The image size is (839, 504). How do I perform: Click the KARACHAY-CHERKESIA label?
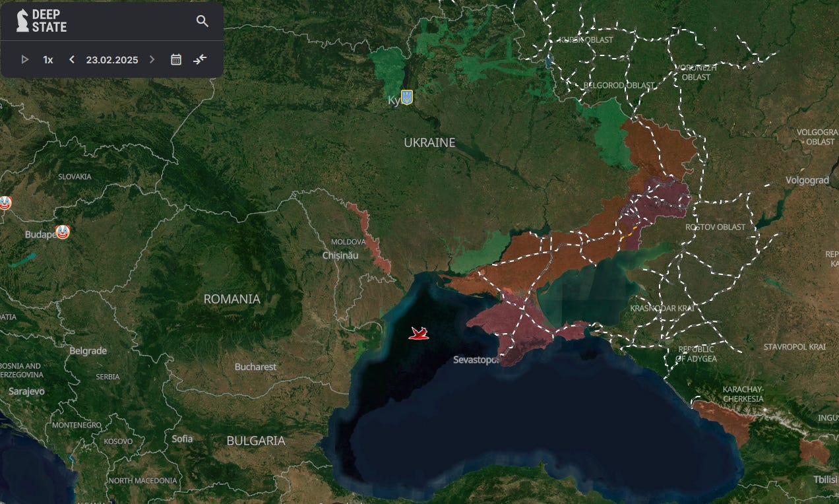click(743, 394)
